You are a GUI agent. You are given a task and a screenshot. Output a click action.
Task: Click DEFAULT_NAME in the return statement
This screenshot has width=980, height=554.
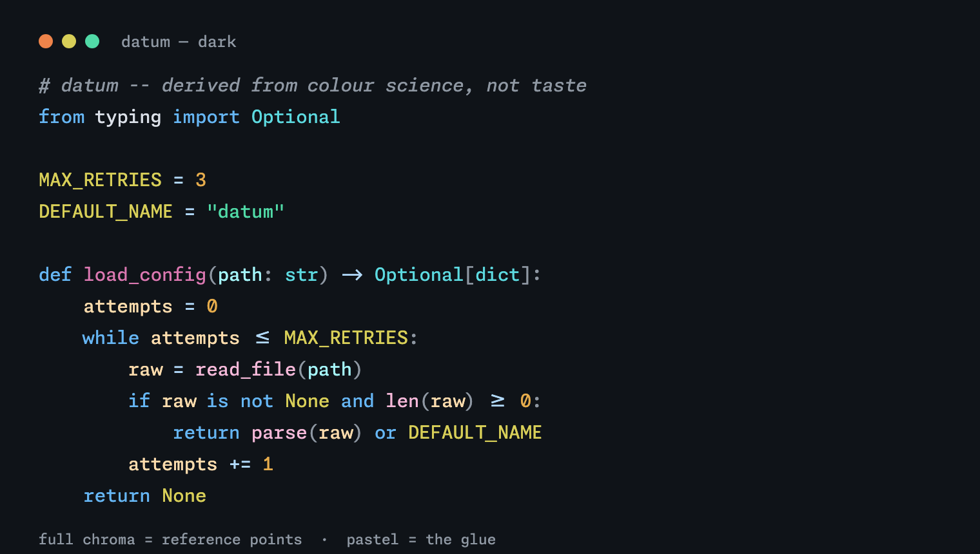[475, 433]
